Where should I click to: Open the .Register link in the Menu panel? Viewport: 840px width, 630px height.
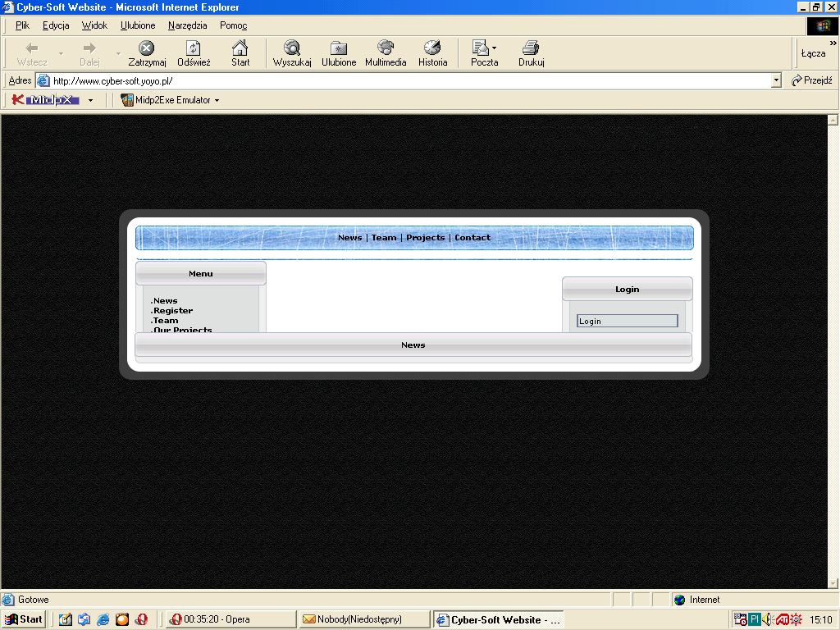click(x=173, y=311)
